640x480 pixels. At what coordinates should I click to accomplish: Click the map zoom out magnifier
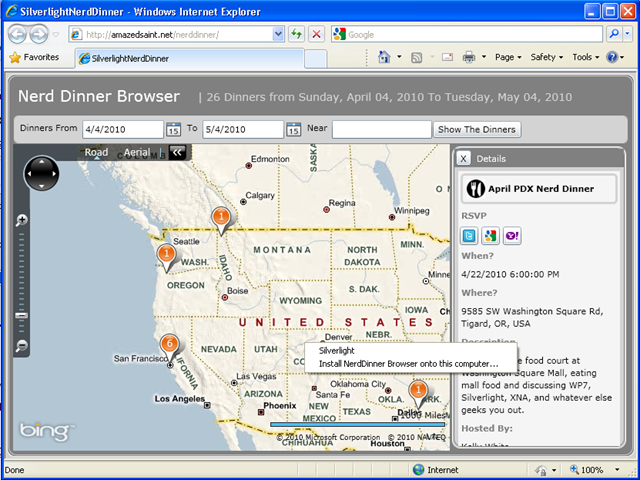click(x=22, y=346)
